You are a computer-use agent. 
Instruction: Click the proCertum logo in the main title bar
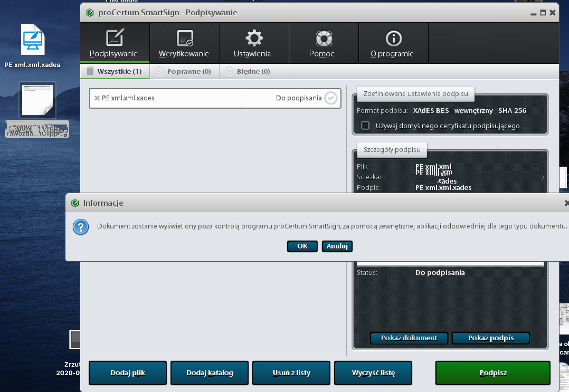pos(90,12)
